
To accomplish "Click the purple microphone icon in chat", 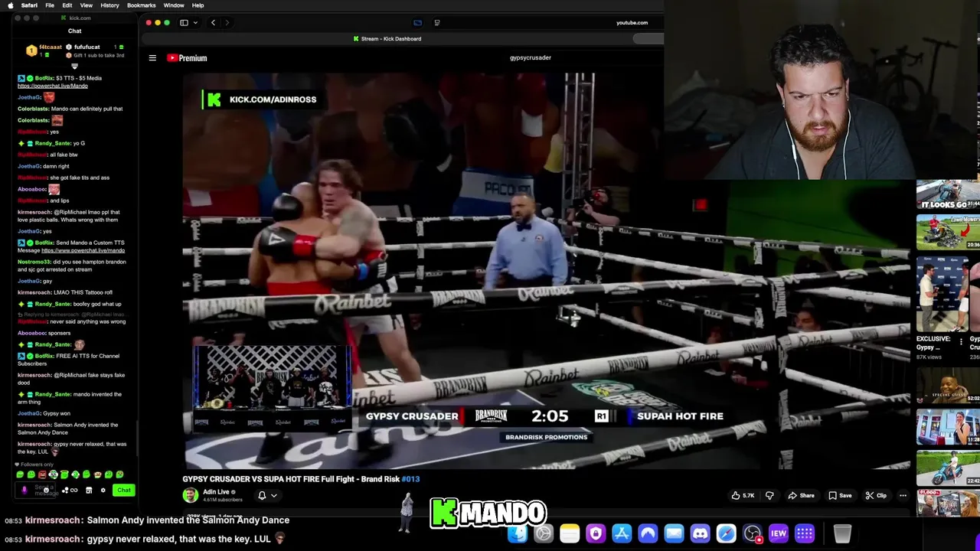I will tap(24, 490).
